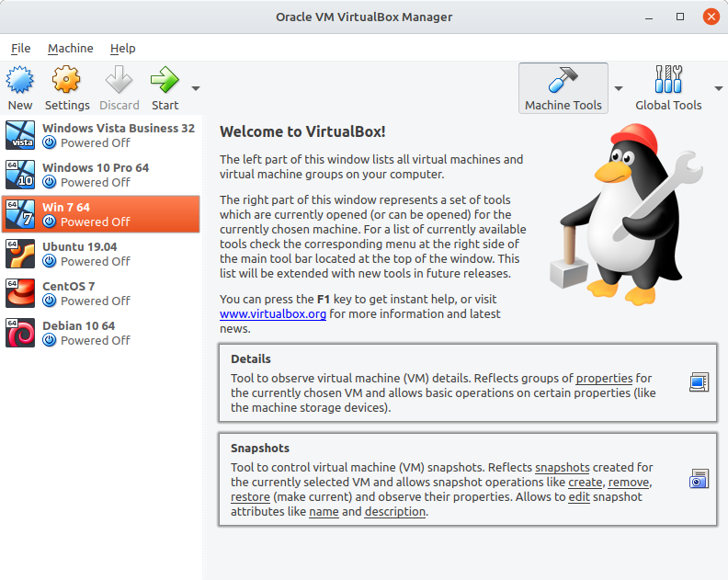The height and width of the screenshot is (580, 728).
Task: Click the remove link in Snapshots
Action: coord(629,482)
